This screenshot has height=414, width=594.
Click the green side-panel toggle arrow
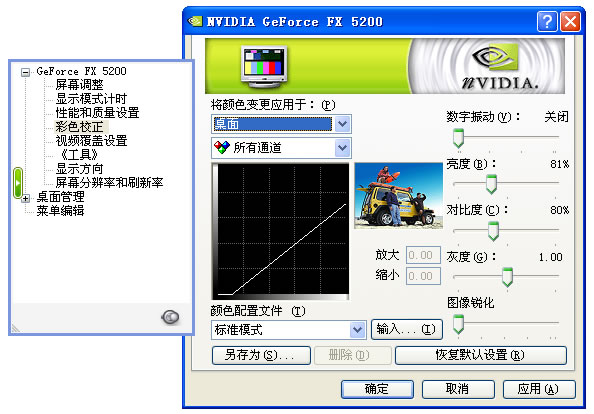click(x=17, y=183)
